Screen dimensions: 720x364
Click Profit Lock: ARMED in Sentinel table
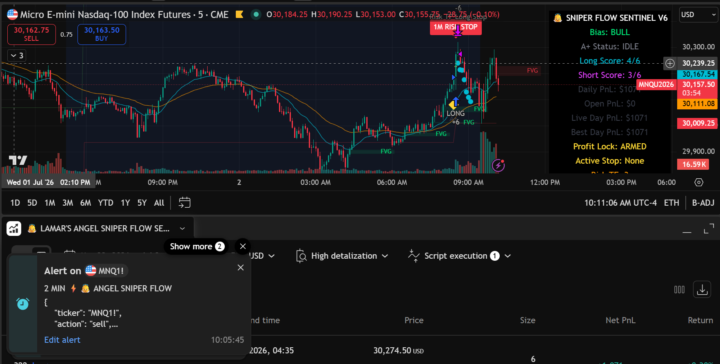(610, 146)
